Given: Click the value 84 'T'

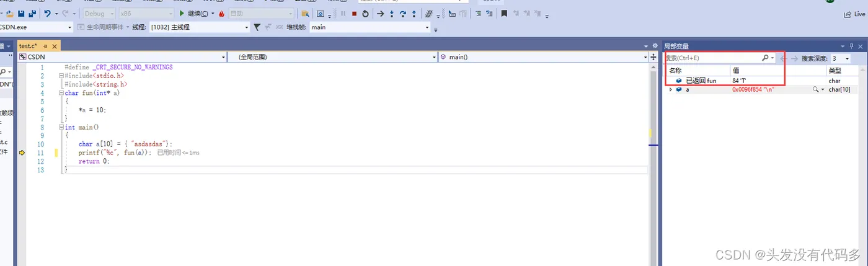Looking at the screenshot, I should point(739,81).
